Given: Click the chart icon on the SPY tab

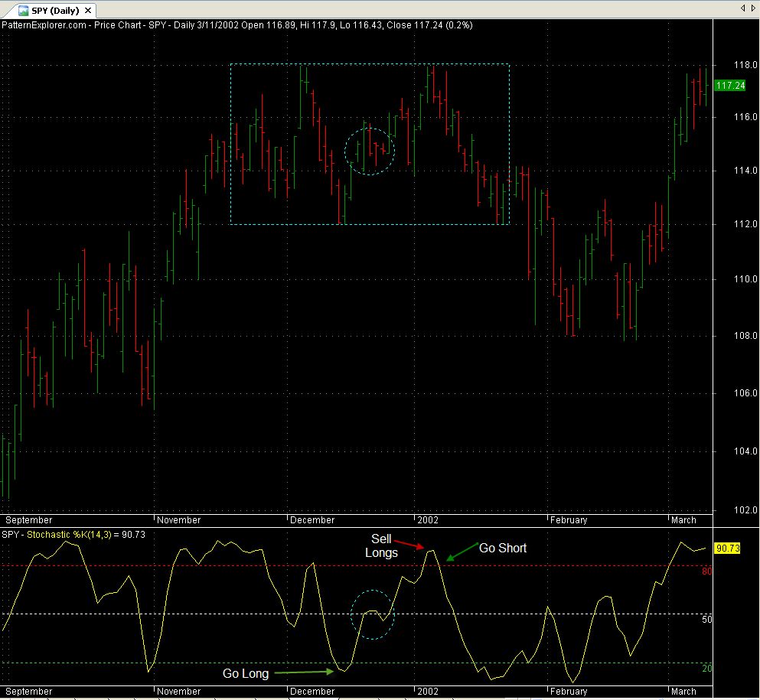Looking at the screenshot, I should tap(24, 11).
